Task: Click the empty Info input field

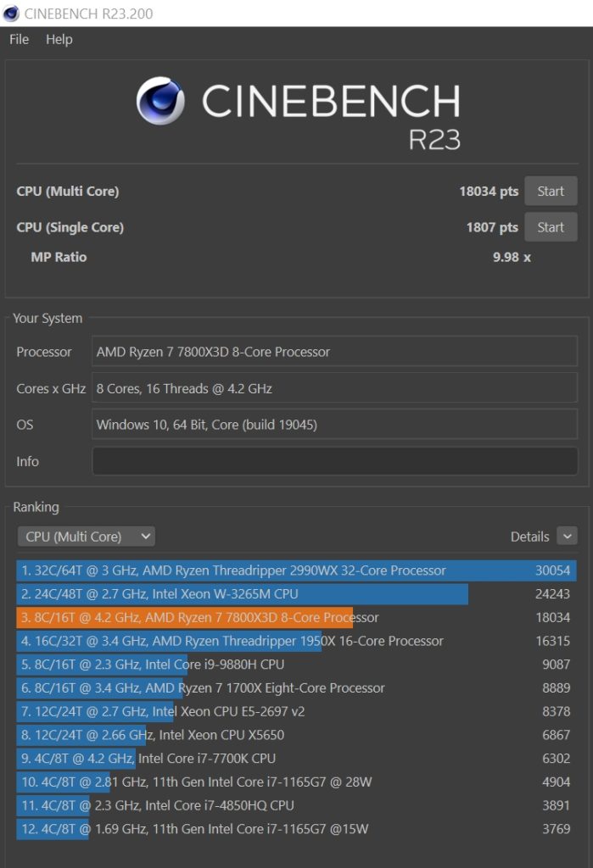Action: coord(334,461)
